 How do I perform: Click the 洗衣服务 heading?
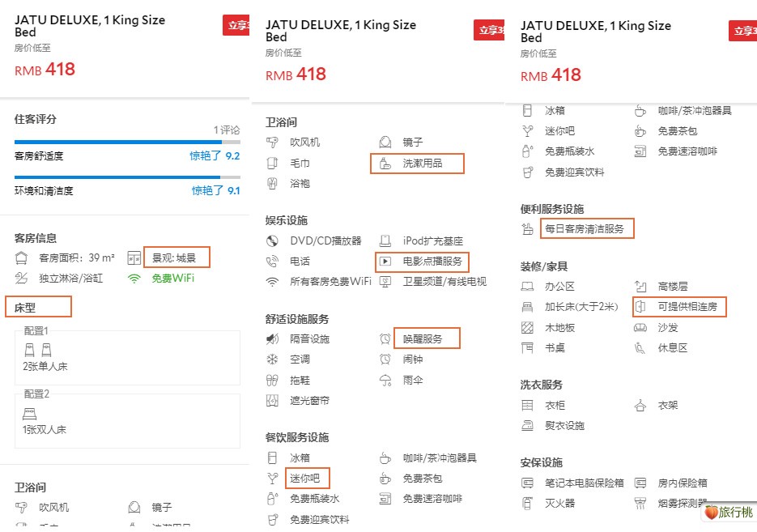[x=541, y=385]
